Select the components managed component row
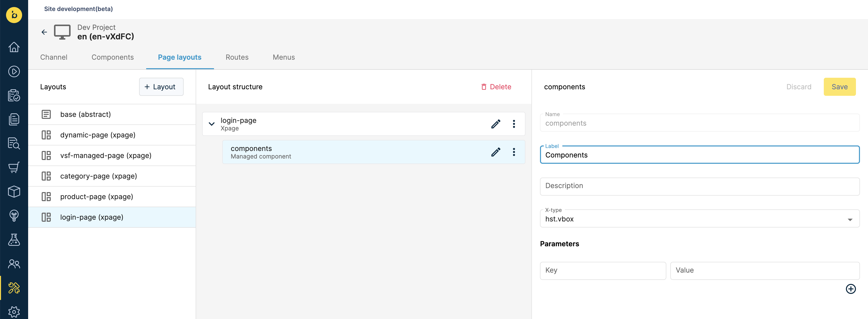868x319 pixels. pyautogui.click(x=373, y=152)
